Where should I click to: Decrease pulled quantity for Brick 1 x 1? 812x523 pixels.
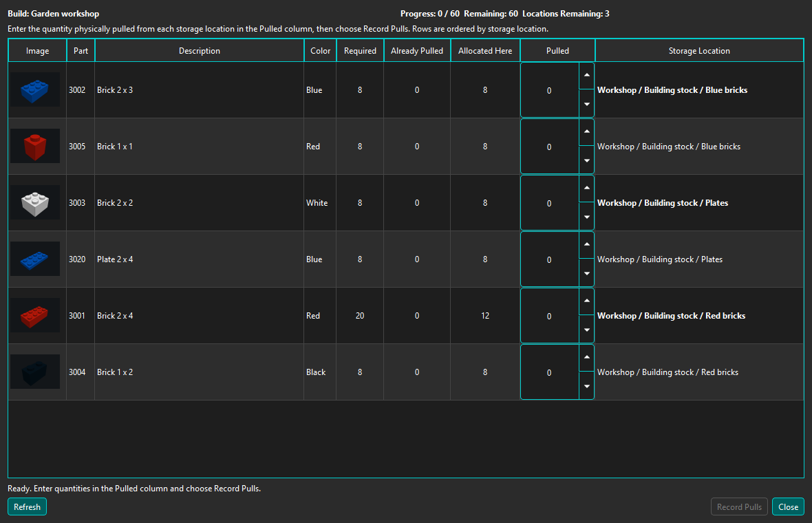[586, 160]
